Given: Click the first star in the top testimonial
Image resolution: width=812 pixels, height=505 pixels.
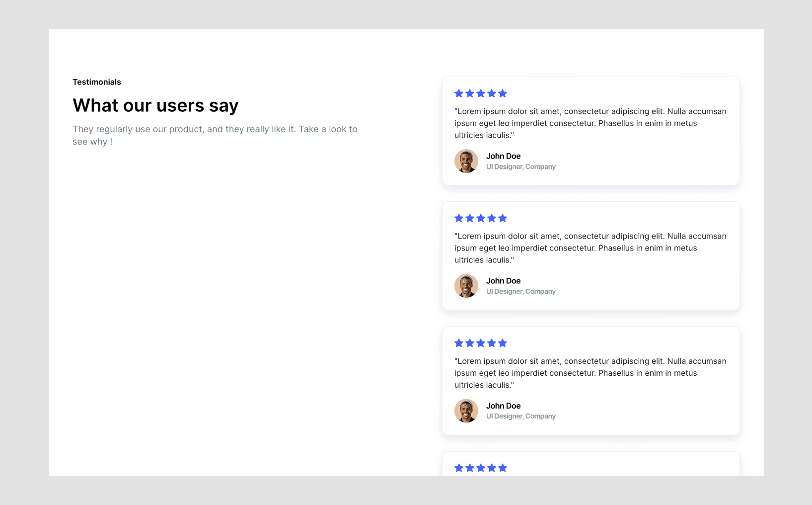Looking at the screenshot, I should click(459, 93).
